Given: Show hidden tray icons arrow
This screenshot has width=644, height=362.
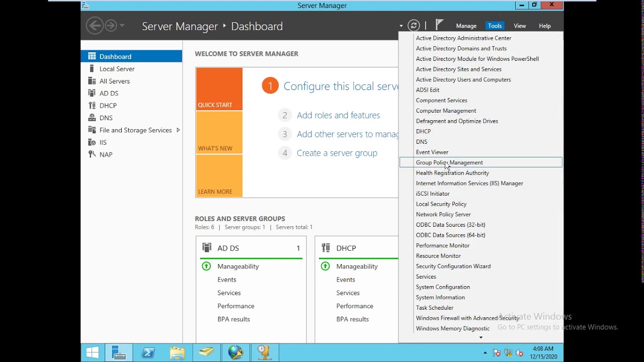Looking at the screenshot, I should (x=486, y=352).
